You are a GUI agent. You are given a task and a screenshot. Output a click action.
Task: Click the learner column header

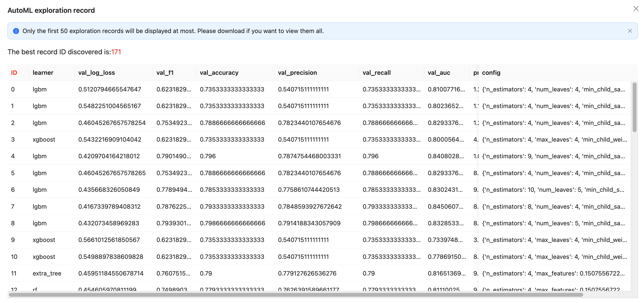pyautogui.click(x=43, y=73)
